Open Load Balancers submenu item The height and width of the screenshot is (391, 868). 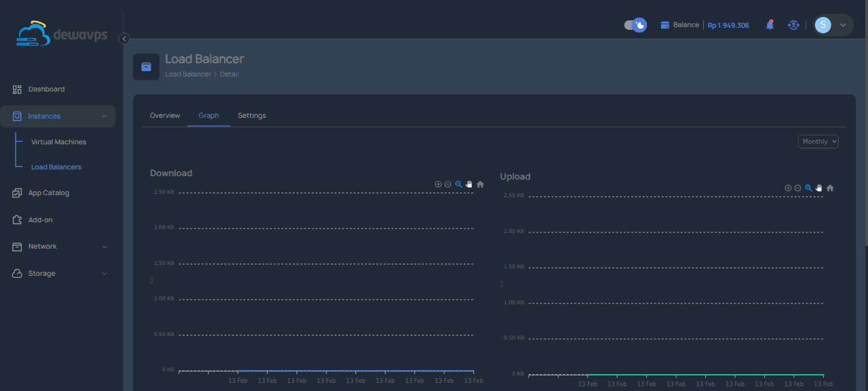point(56,167)
